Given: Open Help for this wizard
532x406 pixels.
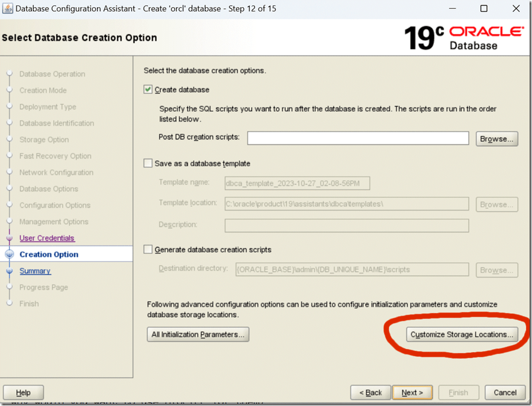Looking at the screenshot, I should (24, 392).
